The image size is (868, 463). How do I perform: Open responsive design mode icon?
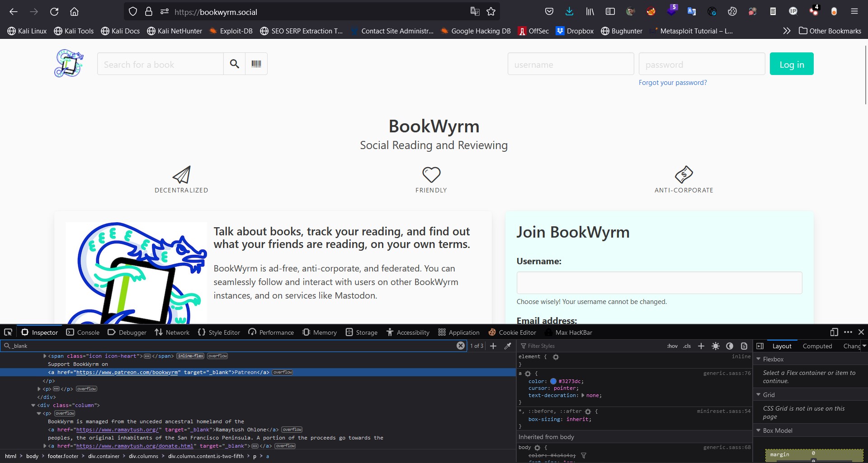pyautogui.click(x=834, y=332)
